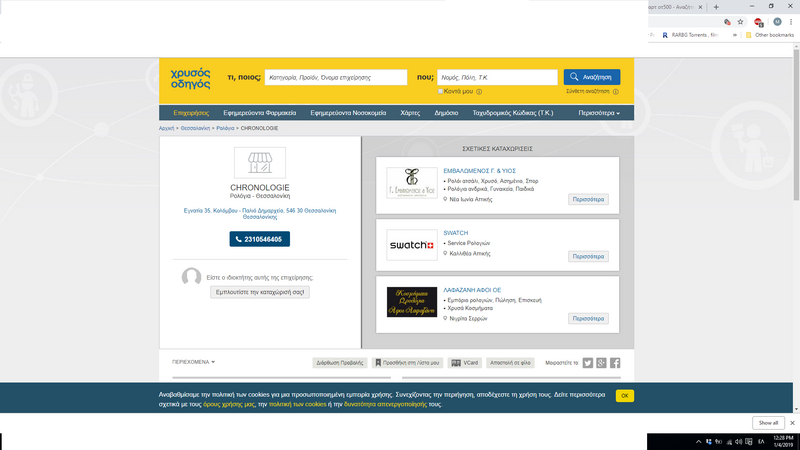Select the Επιχειρήσεις menu item

click(x=191, y=113)
